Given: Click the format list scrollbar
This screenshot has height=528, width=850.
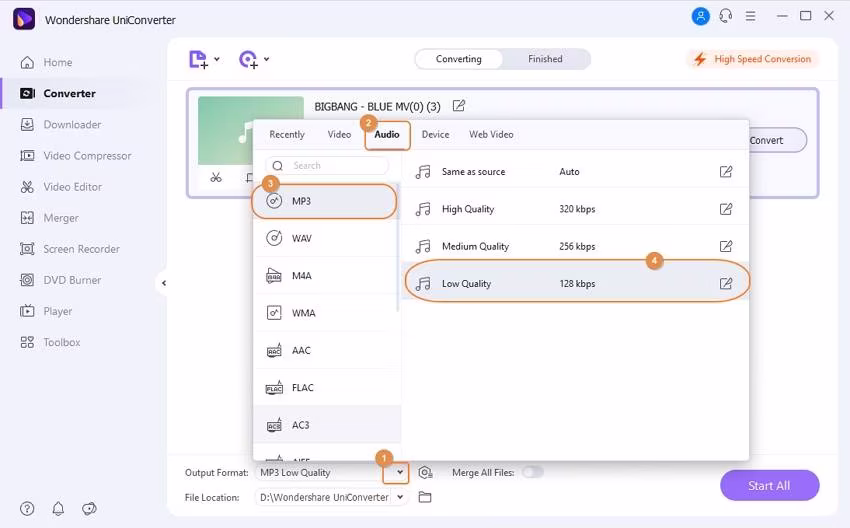Looking at the screenshot, I should pos(398,247).
